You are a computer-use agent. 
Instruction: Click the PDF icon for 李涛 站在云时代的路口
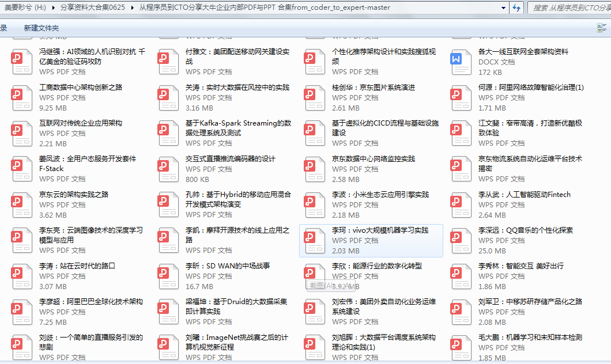point(22,276)
